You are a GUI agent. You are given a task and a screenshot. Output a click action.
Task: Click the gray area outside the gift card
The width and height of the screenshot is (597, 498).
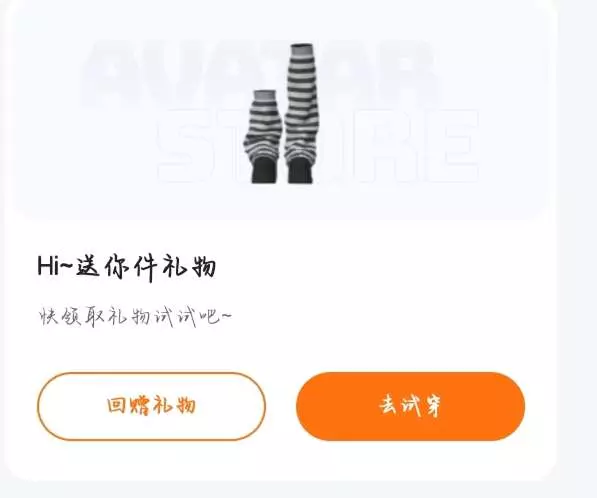(577, 247)
